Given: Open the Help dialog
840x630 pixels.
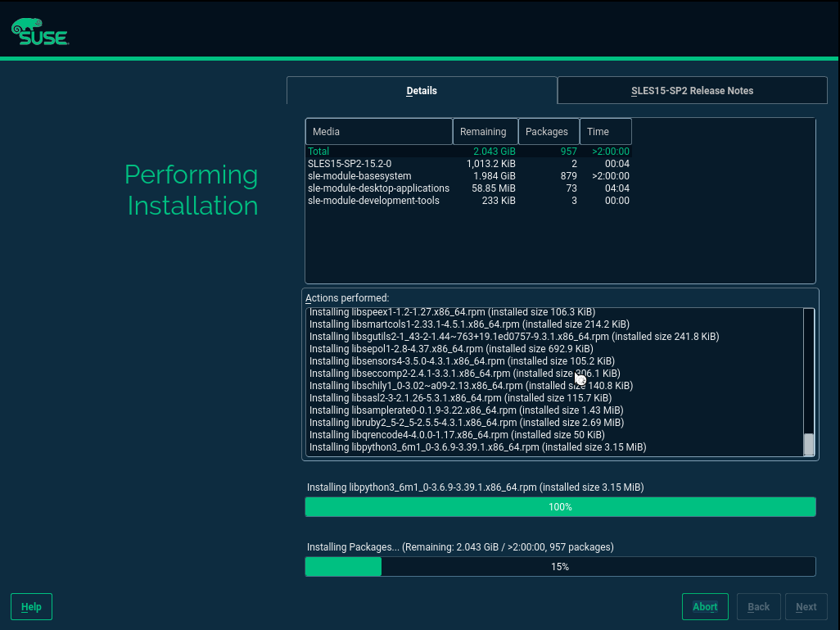Looking at the screenshot, I should pyautogui.click(x=31, y=607).
